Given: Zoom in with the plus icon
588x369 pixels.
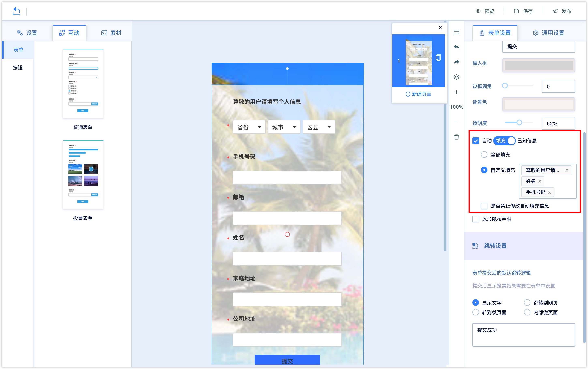Looking at the screenshot, I should pyautogui.click(x=456, y=92).
